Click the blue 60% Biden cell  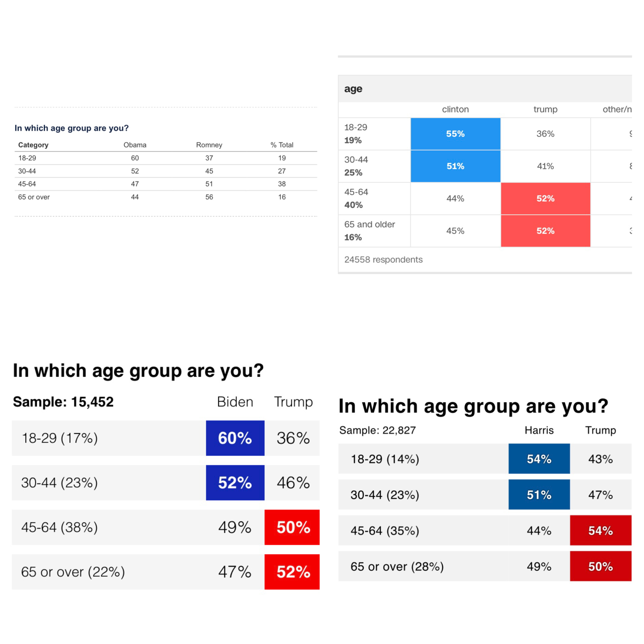pyautogui.click(x=235, y=438)
